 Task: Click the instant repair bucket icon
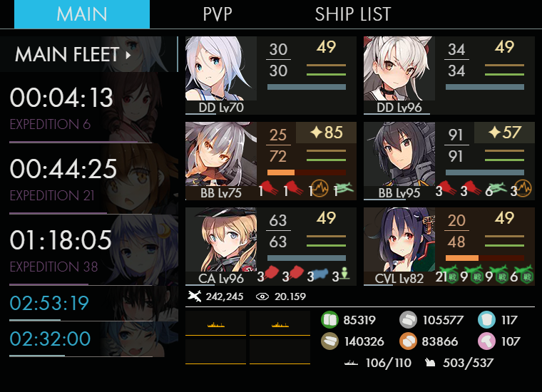486,320
